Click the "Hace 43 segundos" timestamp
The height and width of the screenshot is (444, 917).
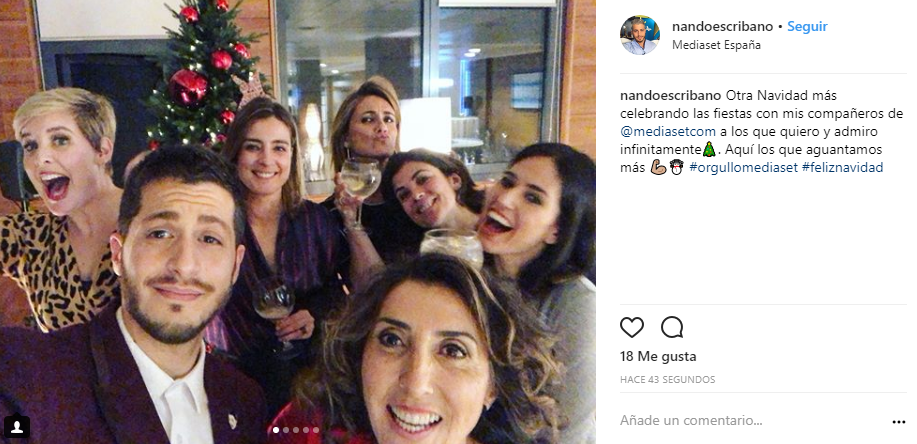[667, 380]
